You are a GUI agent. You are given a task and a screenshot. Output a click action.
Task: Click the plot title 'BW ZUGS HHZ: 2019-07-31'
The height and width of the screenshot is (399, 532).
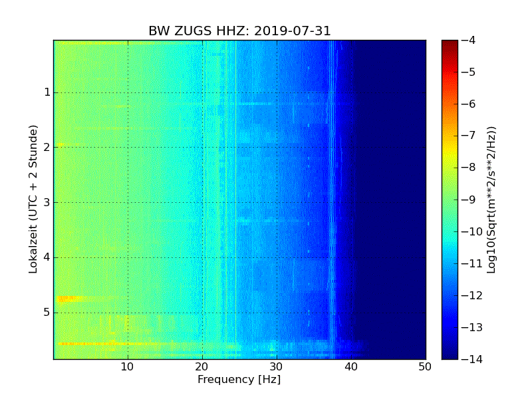pos(239,31)
